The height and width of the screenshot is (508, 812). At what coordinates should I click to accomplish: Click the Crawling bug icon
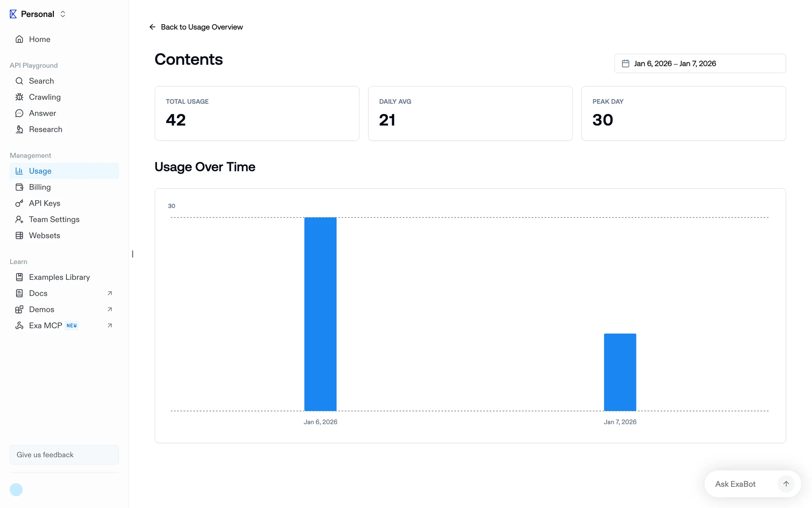[19, 97]
